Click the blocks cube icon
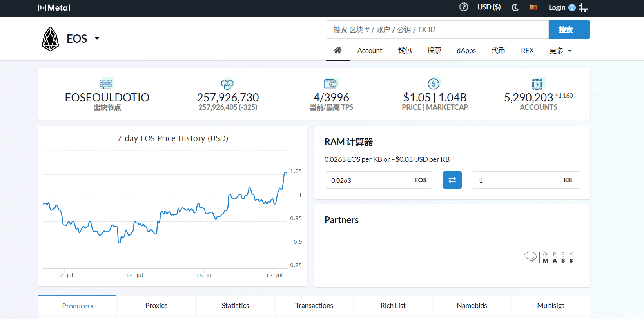The height and width of the screenshot is (319, 644). pos(227,84)
